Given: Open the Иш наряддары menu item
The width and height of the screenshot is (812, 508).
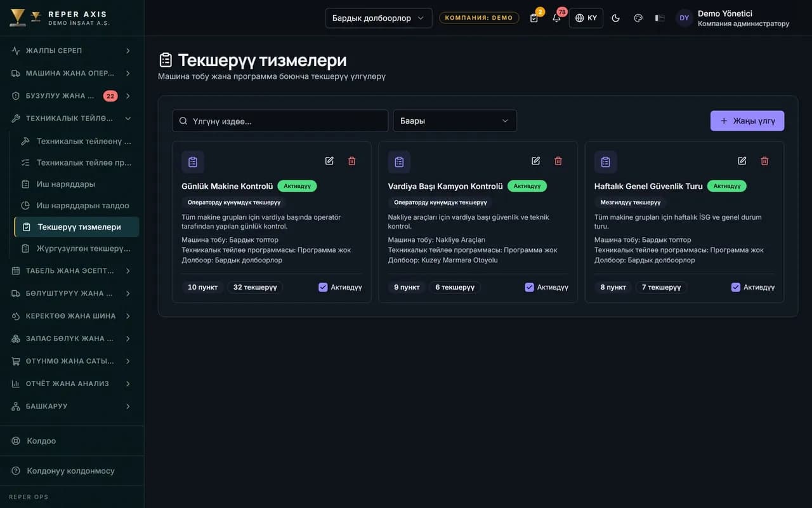Looking at the screenshot, I should 77,184.
